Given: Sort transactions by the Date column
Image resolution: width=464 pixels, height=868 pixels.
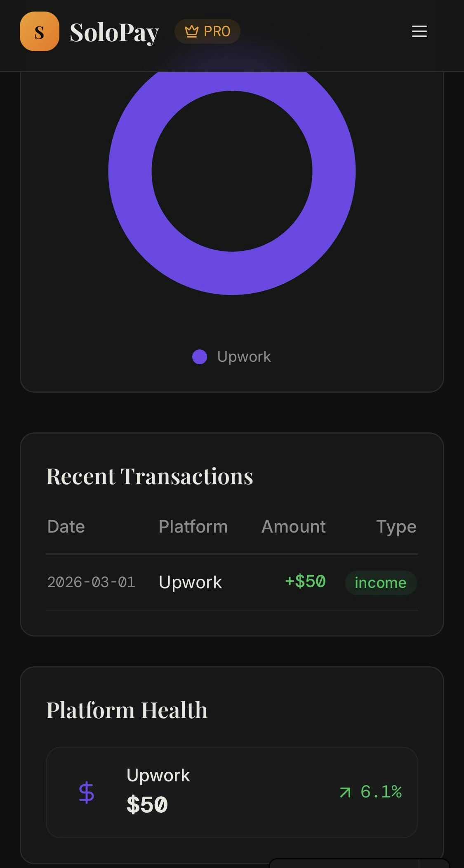Looking at the screenshot, I should point(66,526).
